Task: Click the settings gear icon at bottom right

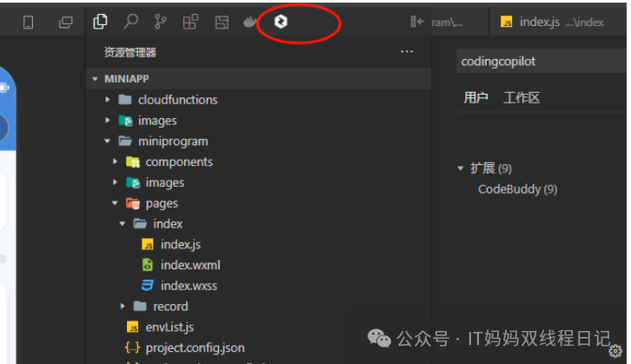Action: (615, 351)
